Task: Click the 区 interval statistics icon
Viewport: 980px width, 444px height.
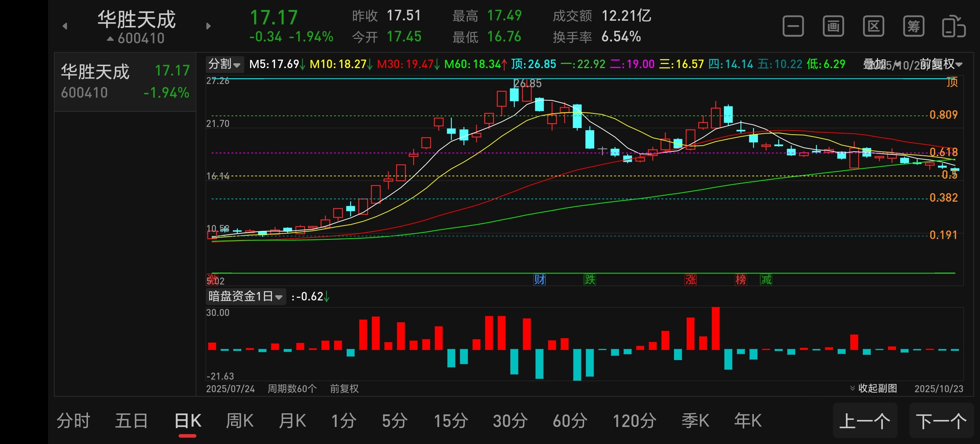Action: pos(873,26)
